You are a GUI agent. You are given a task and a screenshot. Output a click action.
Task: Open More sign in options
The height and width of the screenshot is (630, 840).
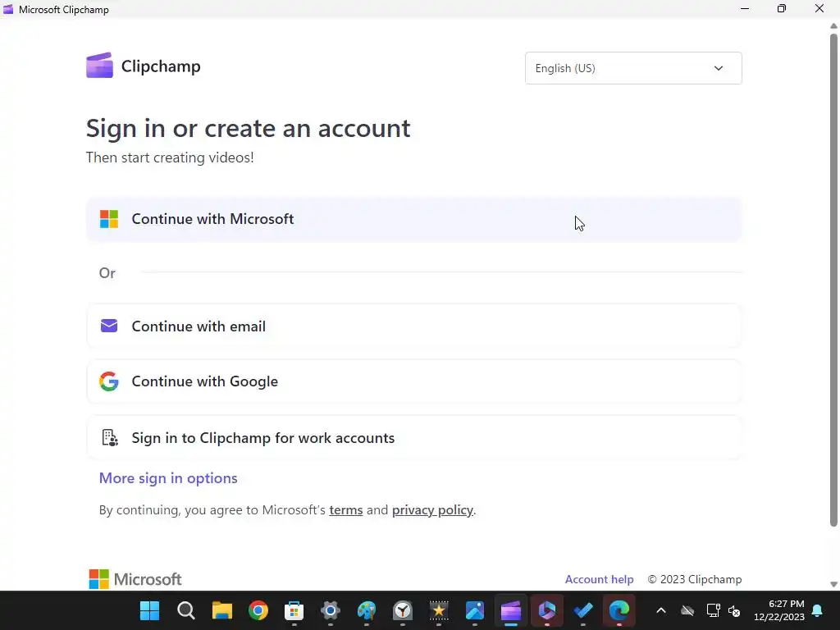click(x=168, y=478)
